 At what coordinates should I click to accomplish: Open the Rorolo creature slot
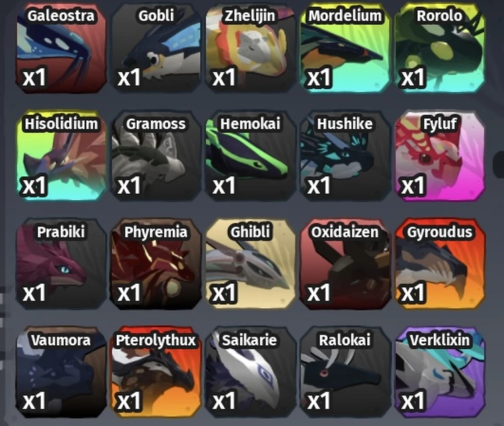(x=440, y=48)
